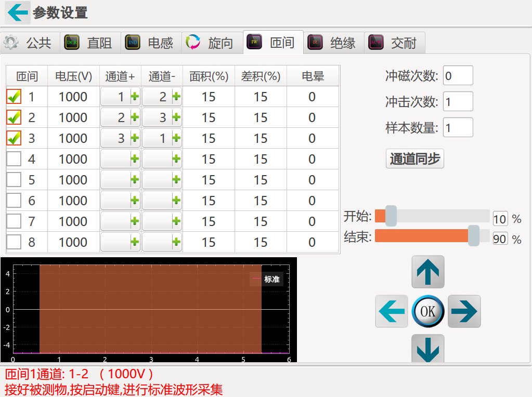Click the IND icon on 电感 tab
Screen dimensions: 532x397
click(132, 43)
